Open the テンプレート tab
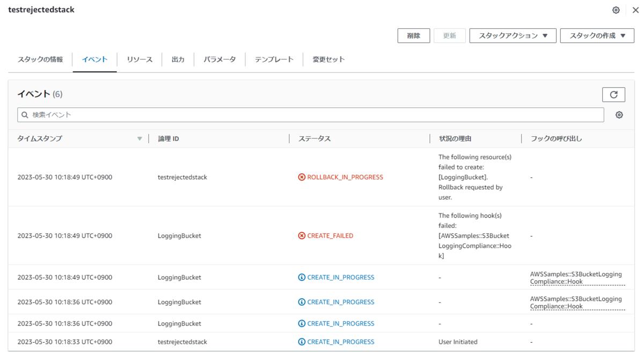 pyautogui.click(x=274, y=60)
